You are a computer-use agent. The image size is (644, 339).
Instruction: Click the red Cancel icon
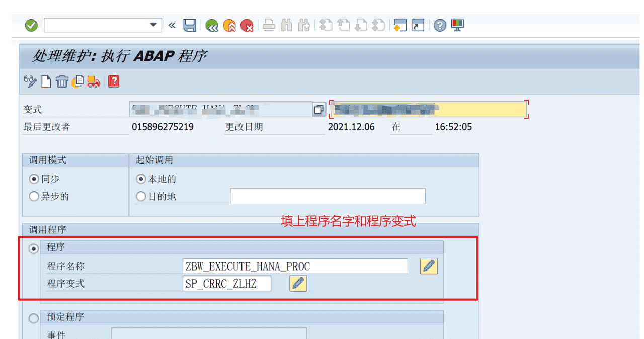tap(247, 25)
